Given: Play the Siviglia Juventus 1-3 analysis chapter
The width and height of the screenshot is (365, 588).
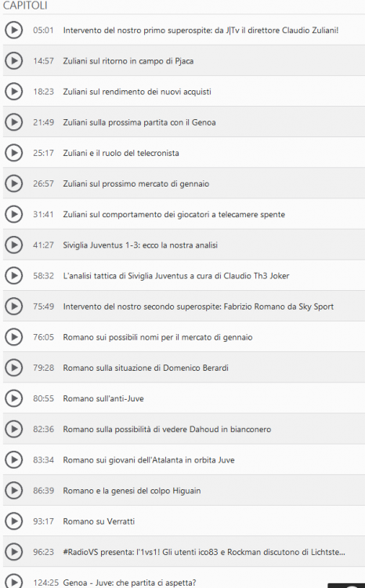Looking at the screenshot, I should [x=14, y=245].
